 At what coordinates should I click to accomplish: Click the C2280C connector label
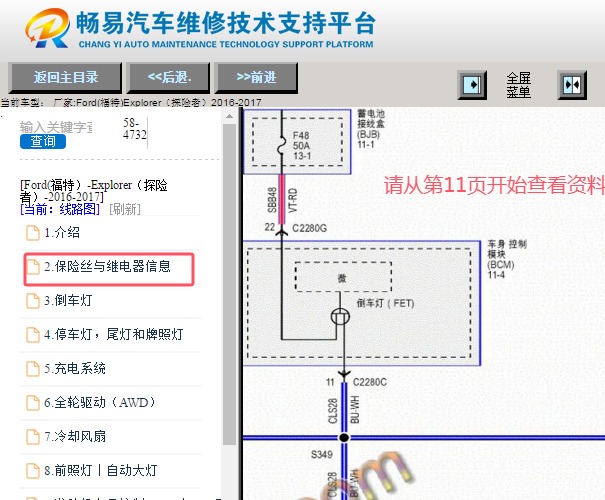click(x=370, y=382)
